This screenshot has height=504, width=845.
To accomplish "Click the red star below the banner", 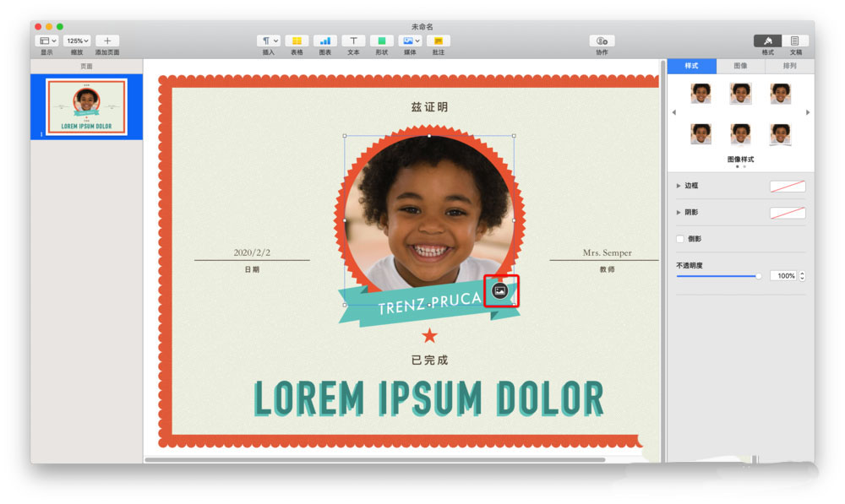I will pyautogui.click(x=429, y=336).
